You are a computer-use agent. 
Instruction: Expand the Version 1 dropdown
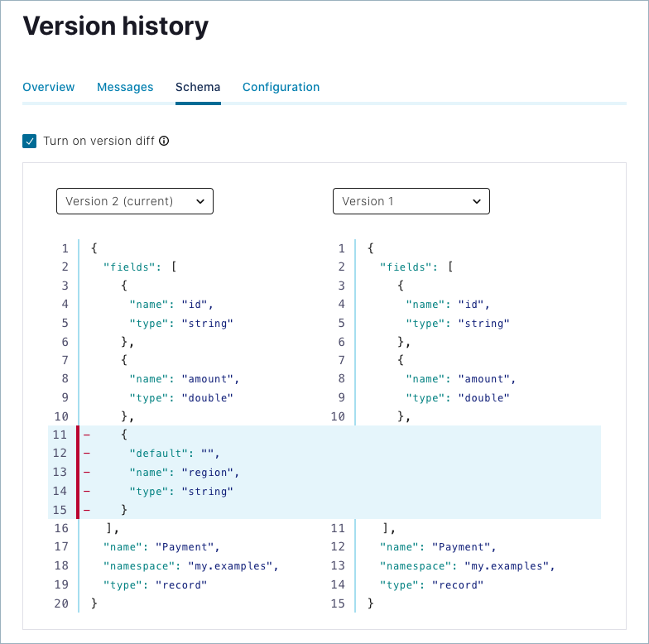pyautogui.click(x=411, y=201)
